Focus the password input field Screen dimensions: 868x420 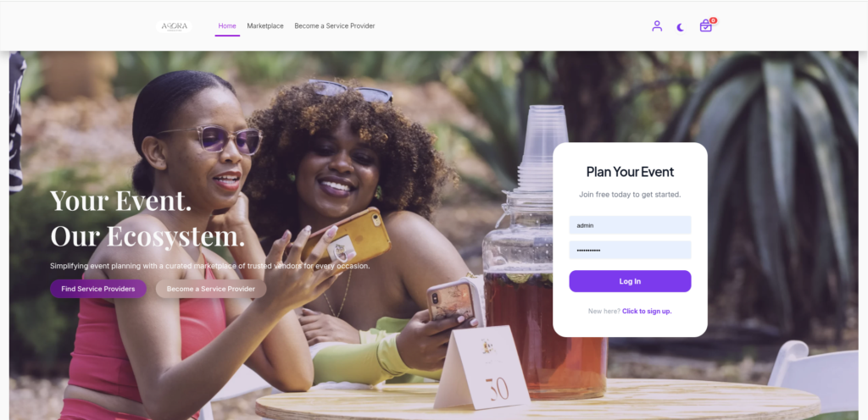(x=630, y=251)
